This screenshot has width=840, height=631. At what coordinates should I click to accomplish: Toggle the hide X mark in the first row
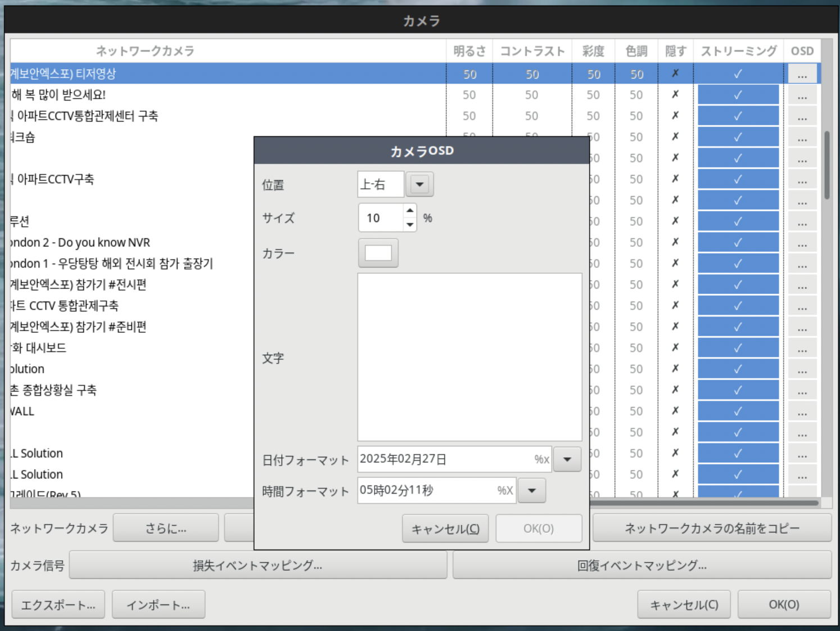tap(675, 74)
